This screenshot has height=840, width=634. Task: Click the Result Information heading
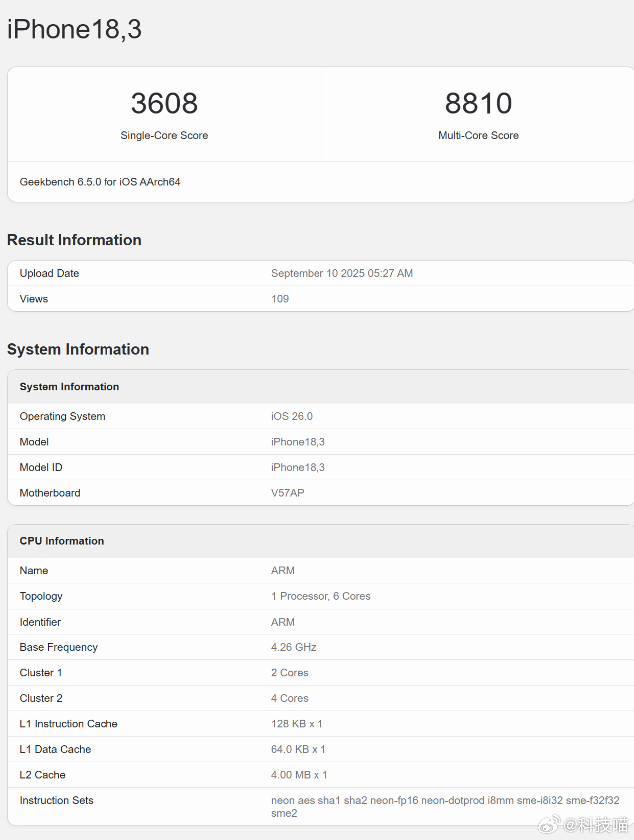pos(74,240)
